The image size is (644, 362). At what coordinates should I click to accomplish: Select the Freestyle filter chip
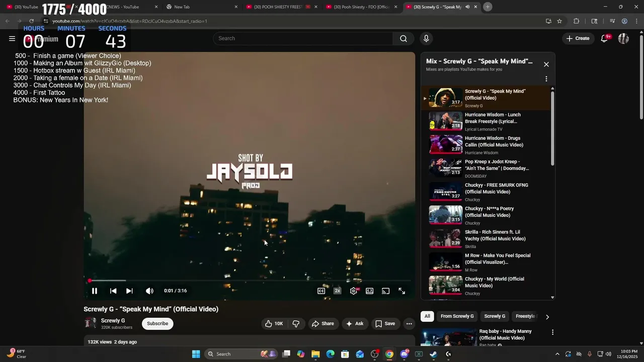pos(525,316)
